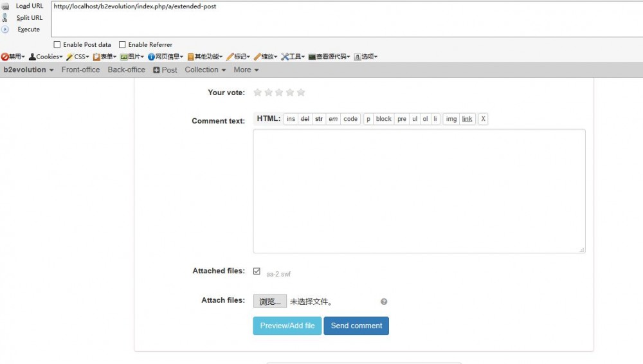Screen dimensions: 643x364
Task: Insert link tag
Action: pos(467,119)
